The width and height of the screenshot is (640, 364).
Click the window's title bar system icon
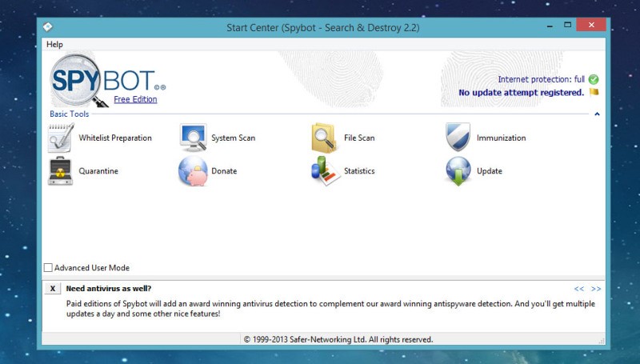coord(49,28)
